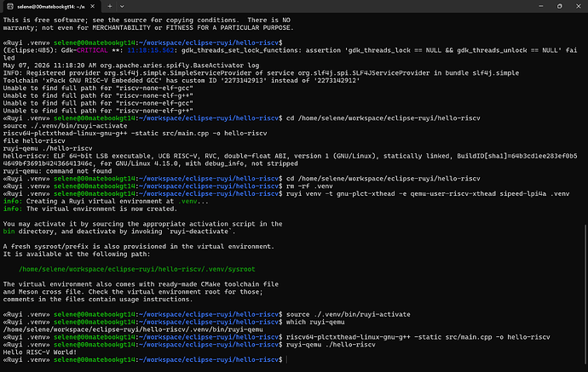Click the magenta 'CRITICAL' warning word
This screenshot has height=372, width=588.
coord(92,50)
